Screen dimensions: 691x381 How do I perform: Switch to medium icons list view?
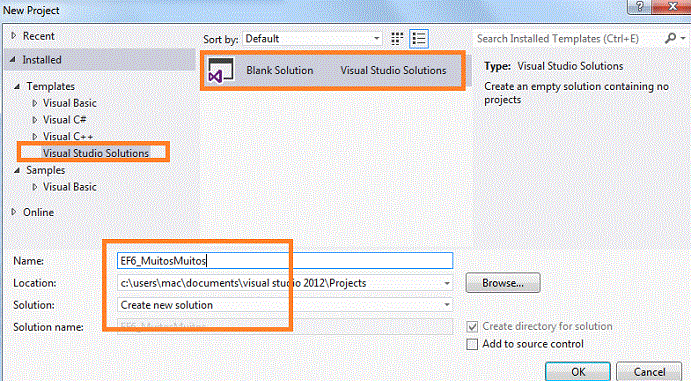point(419,39)
